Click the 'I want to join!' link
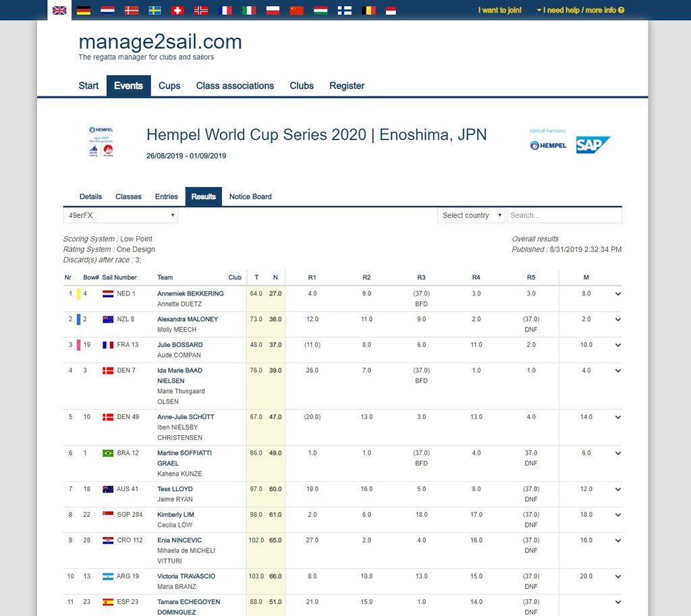The width and height of the screenshot is (691, 616). point(500,10)
